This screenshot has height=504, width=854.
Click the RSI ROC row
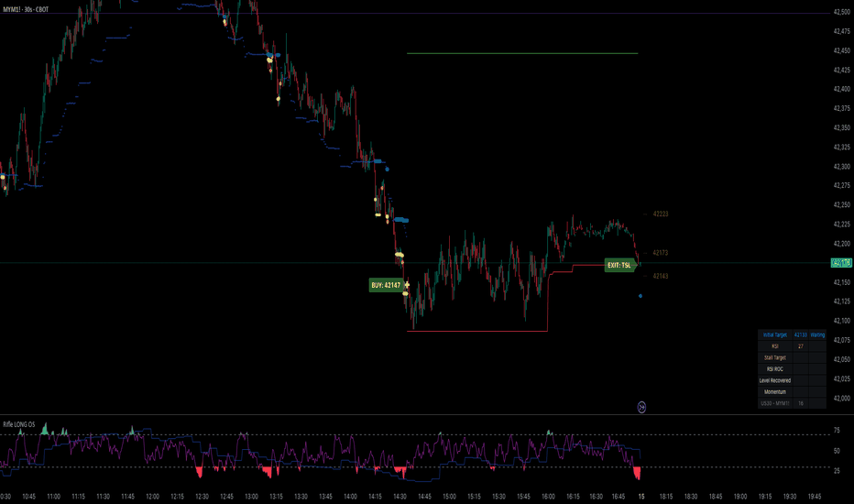792,369
